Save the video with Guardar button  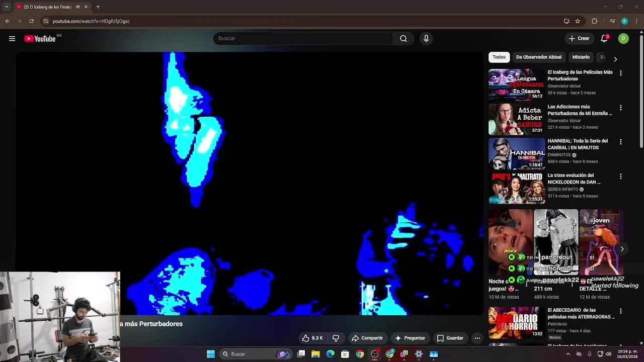point(450,338)
